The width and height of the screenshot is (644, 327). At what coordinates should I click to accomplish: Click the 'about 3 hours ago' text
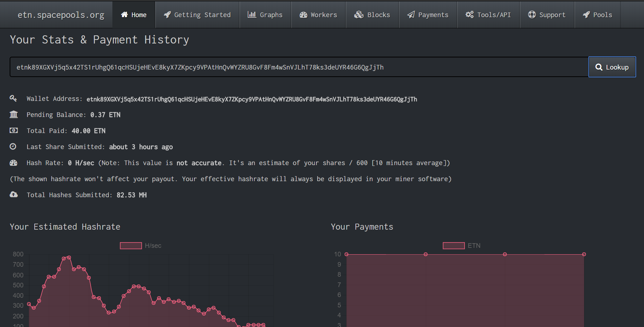point(141,147)
